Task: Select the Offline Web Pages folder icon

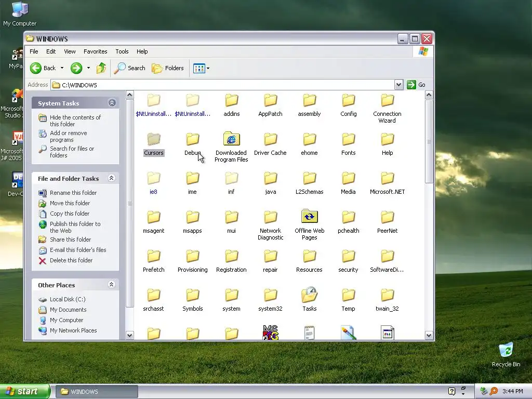Action: point(310,216)
